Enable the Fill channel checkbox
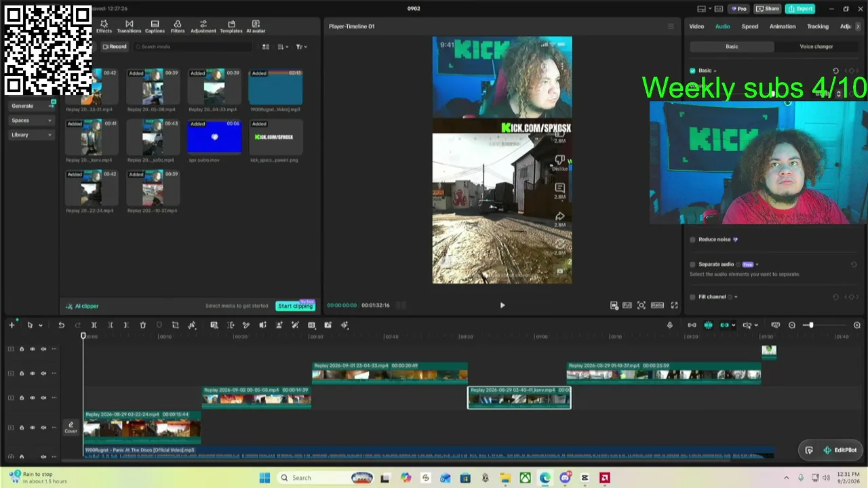868x488 pixels. point(692,297)
